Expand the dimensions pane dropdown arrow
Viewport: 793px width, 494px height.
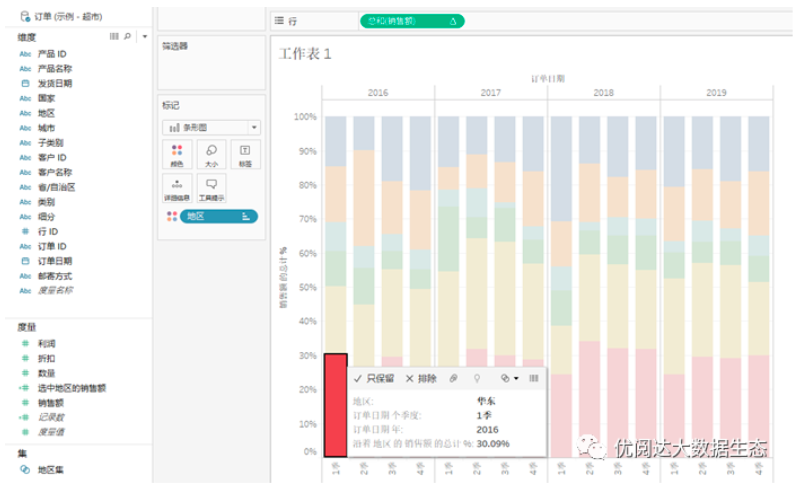click(145, 36)
